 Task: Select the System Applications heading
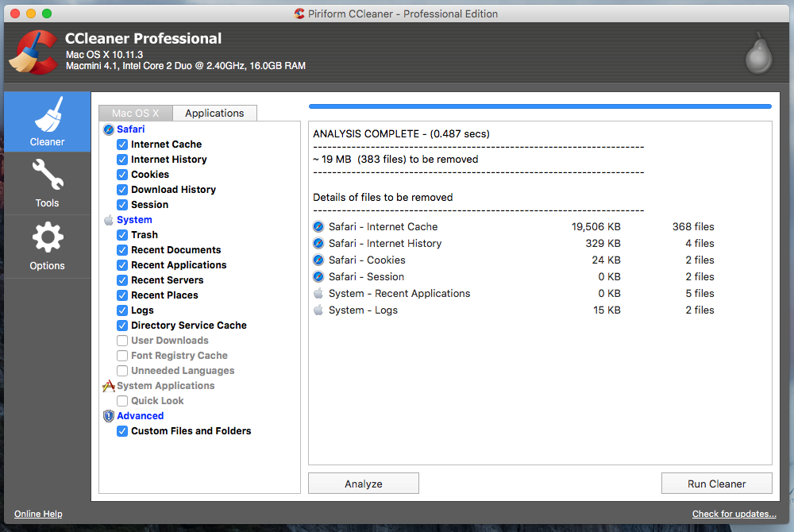(x=166, y=386)
